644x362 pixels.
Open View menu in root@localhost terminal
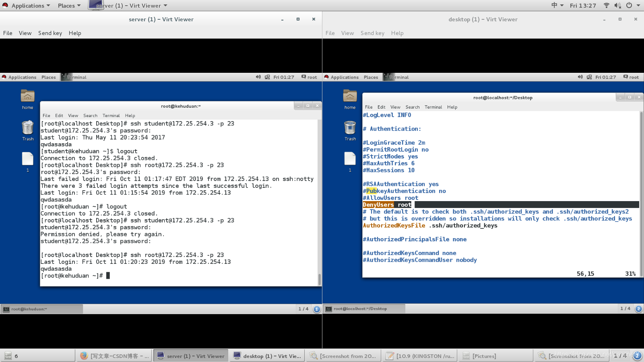coord(395,107)
